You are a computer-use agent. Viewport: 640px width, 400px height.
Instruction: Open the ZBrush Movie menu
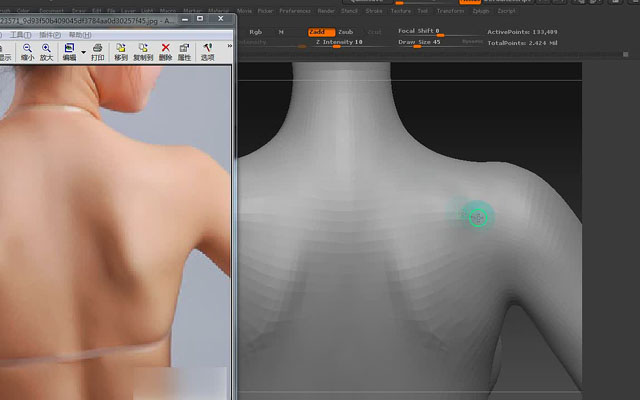(244, 11)
